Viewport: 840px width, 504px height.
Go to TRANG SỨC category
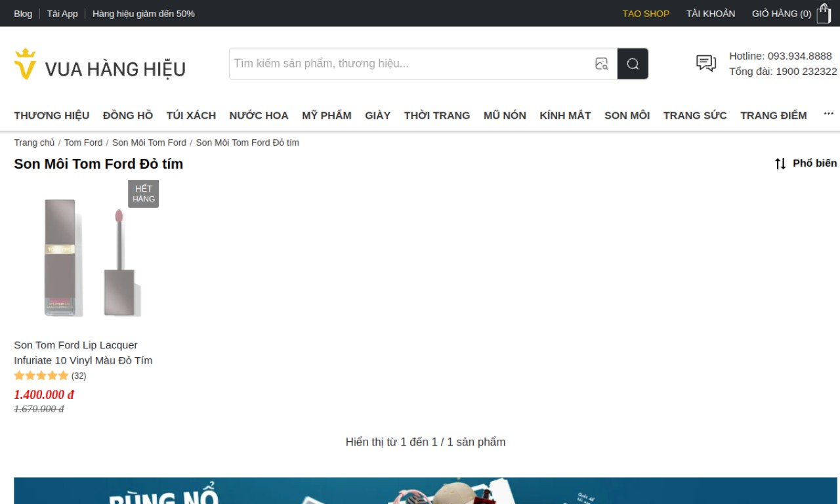[x=695, y=115]
